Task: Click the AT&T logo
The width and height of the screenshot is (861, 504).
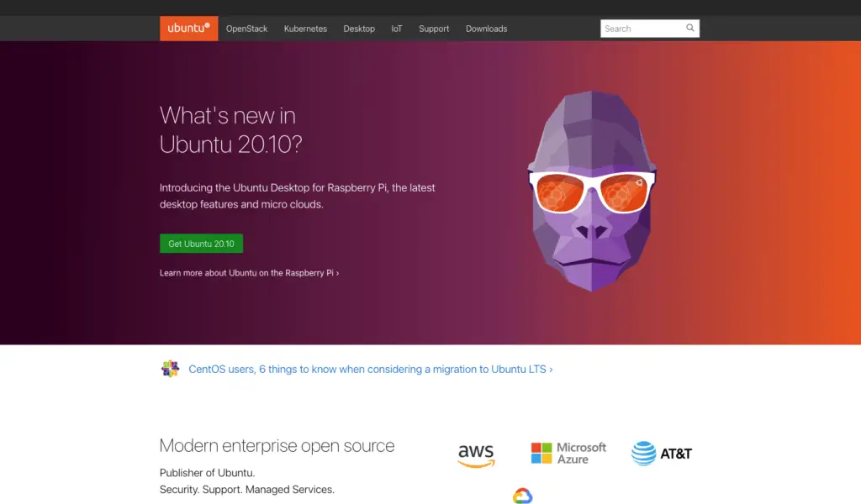Action: (x=661, y=454)
